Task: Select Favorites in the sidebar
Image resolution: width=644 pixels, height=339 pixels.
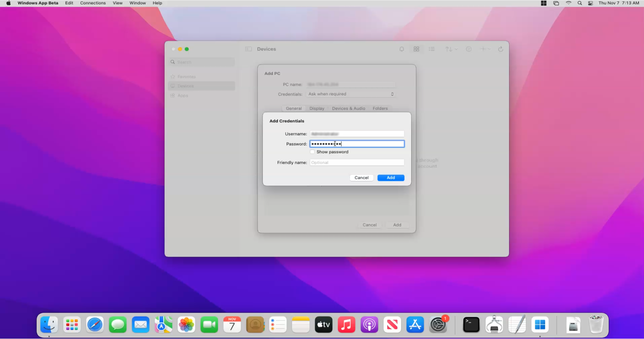Action: coord(186,77)
